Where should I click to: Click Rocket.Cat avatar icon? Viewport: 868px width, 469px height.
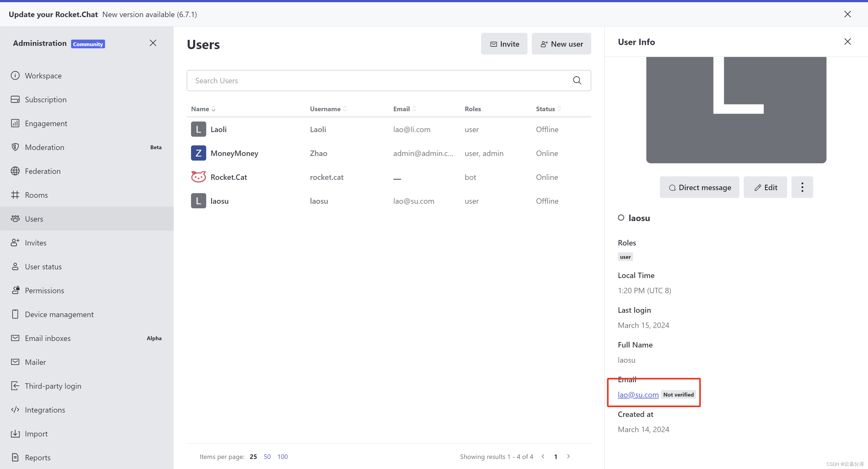coord(198,177)
